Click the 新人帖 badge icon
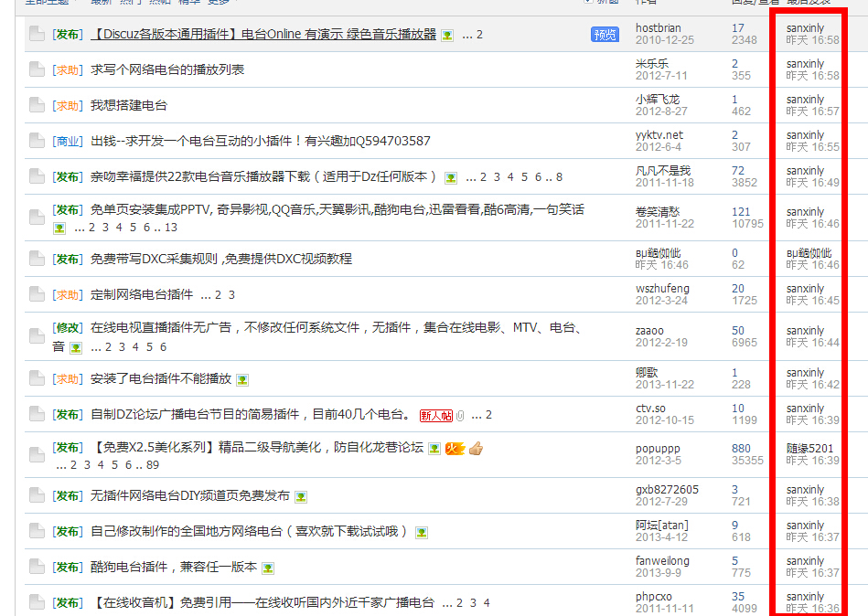Viewport: 868px width, 616px height. [436, 415]
